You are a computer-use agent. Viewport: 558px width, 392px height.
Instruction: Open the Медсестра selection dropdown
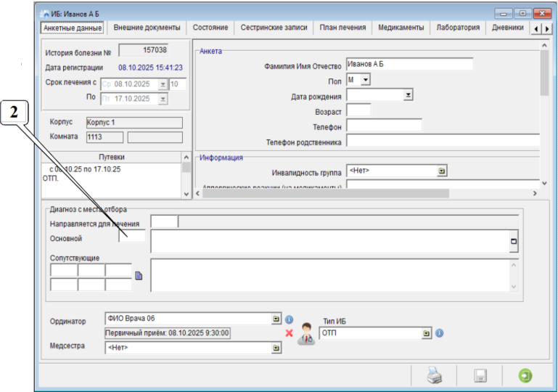point(276,348)
